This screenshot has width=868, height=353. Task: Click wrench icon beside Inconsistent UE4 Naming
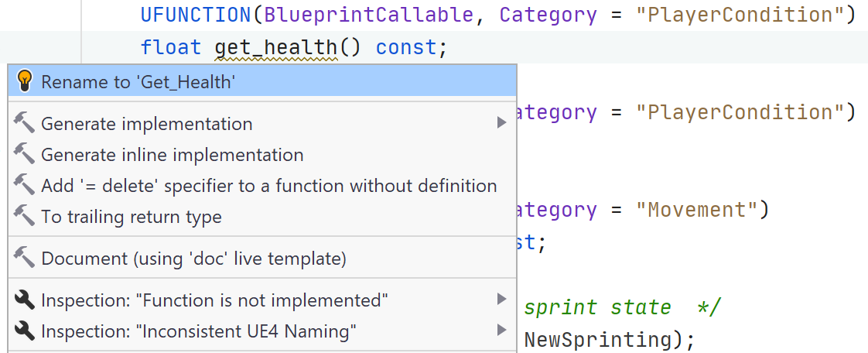click(24, 331)
